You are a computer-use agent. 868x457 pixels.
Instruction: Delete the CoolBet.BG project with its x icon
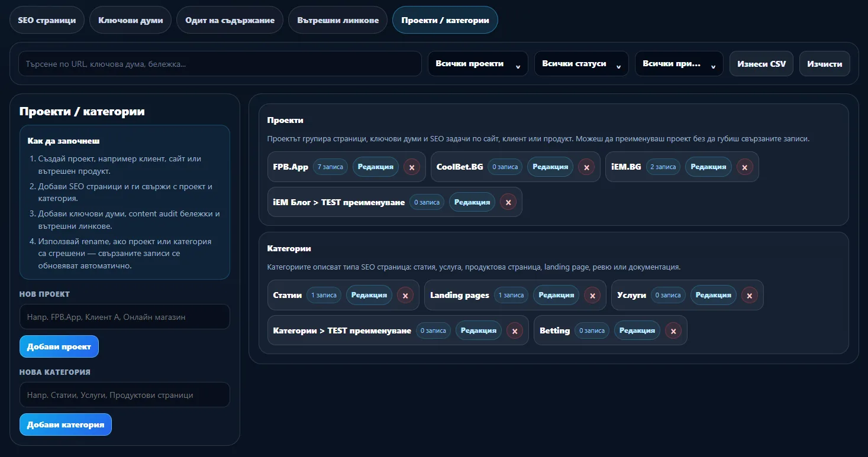pos(586,167)
